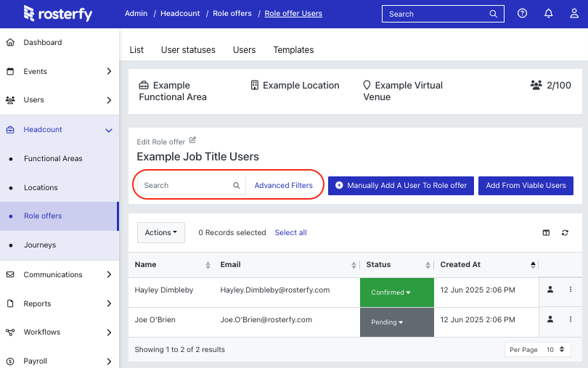Click Add From Viable Users button
The height and width of the screenshot is (368, 588).
point(526,186)
